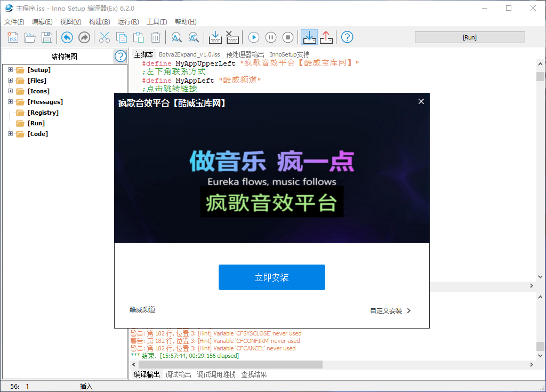Click the 插入 insert mode status indicator
Image resolution: width=546 pixels, height=392 pixels.
86,387
